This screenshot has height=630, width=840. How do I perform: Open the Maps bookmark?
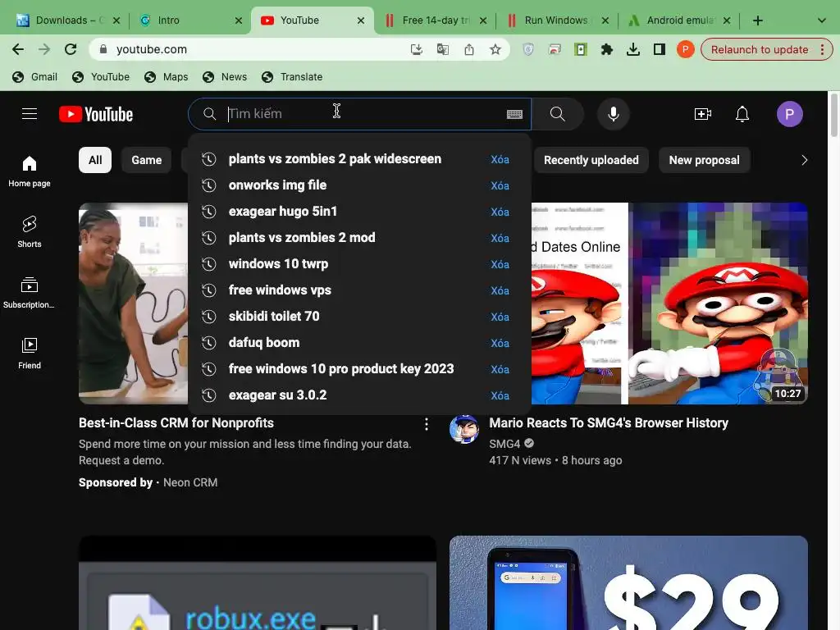(167, 76)
